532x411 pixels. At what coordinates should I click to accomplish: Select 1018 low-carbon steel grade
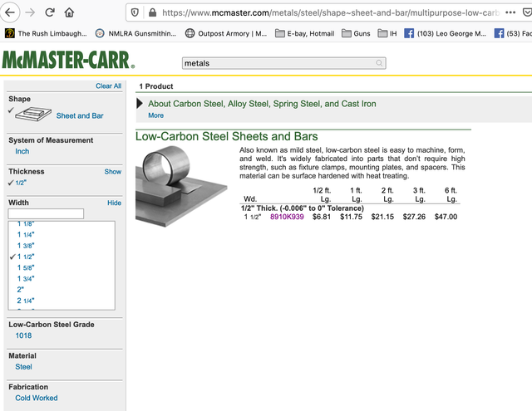[23, 335]
